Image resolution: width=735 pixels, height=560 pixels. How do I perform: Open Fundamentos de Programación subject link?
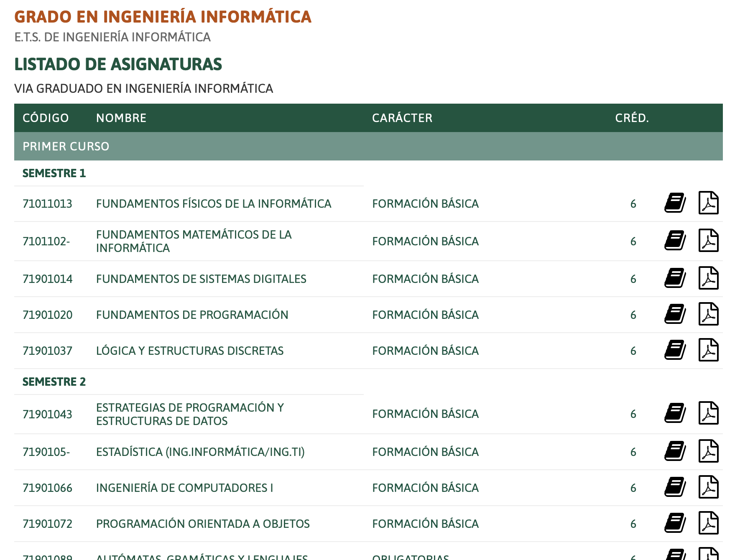click(x=192, y=315)
